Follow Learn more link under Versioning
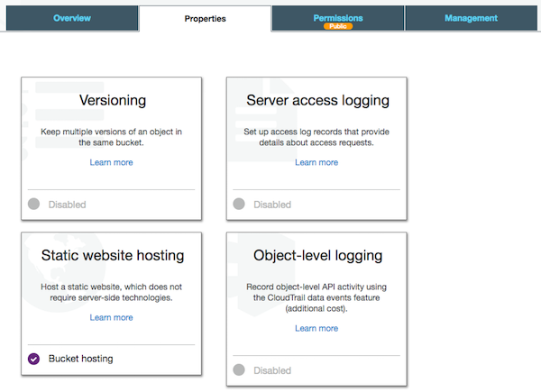 coord(111,162)
